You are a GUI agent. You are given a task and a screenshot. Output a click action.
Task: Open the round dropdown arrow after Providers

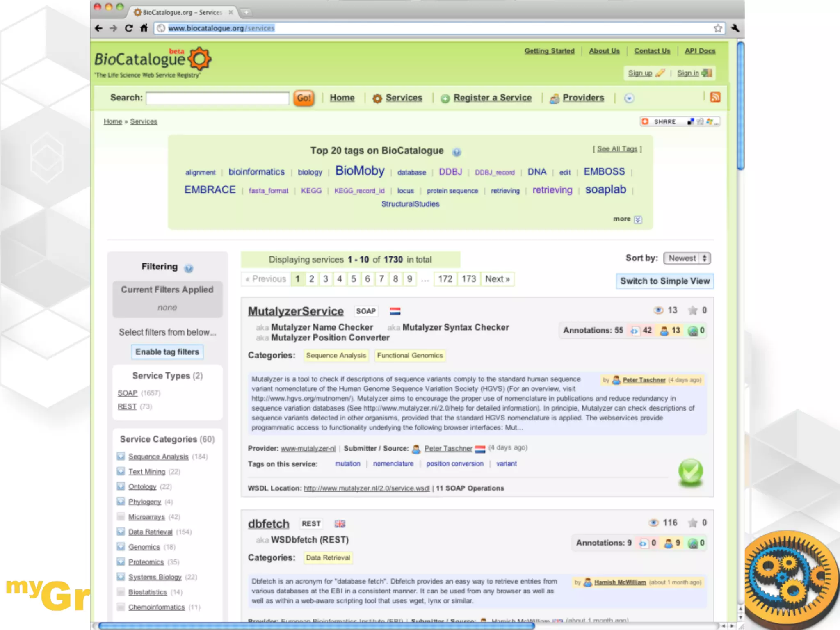click(629, 98)
